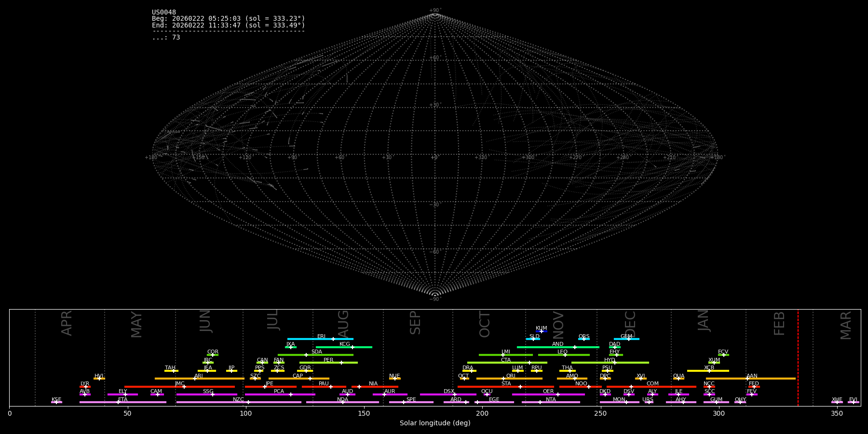
Task: Click the DEC month label
Action: [630, 324]
